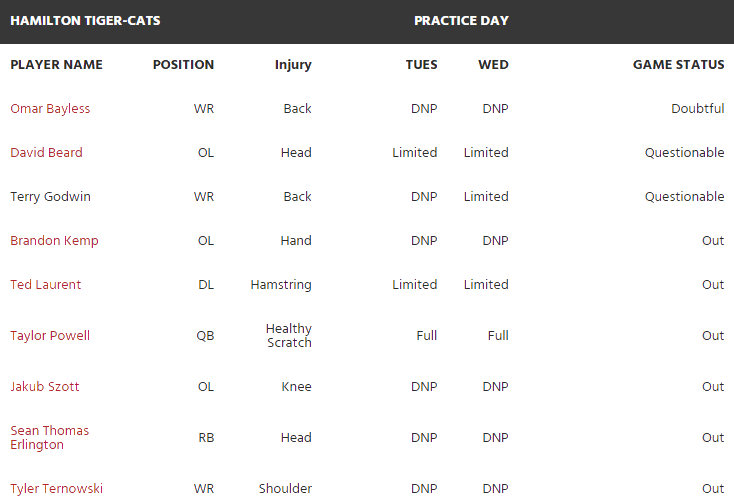Image resolution: width=734 pixels, height=496 pixels.
Task: Click Terry Godwin's name in the table
Action: [x=50, y=197]
